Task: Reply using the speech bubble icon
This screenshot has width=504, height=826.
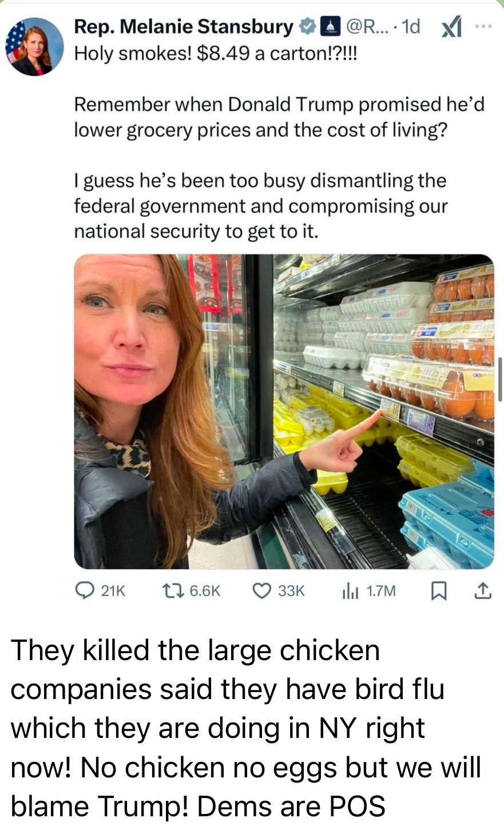Action: 86,590
